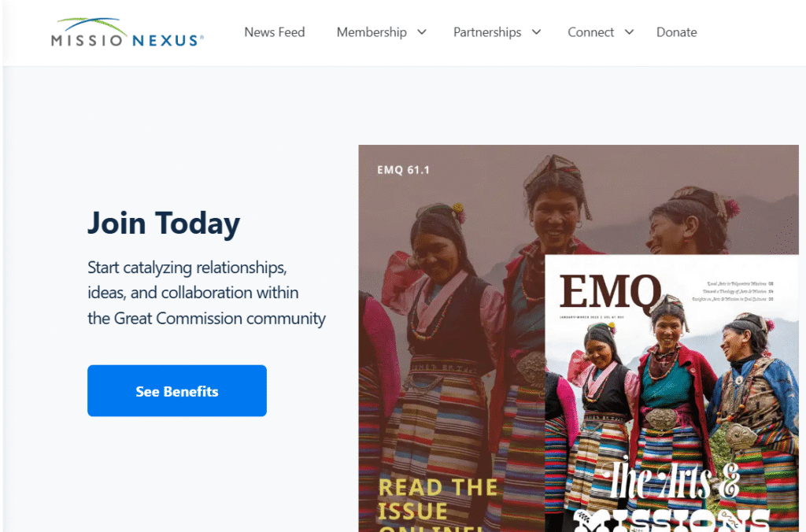Go to the Donate page
The height and width of the screenshot is (532, 806).
tap(676, 32)
